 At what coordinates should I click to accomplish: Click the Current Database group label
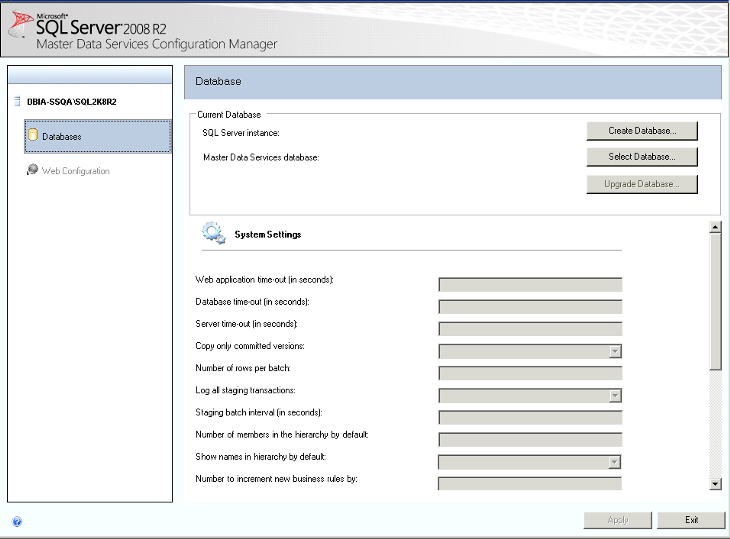coord(229,115)
